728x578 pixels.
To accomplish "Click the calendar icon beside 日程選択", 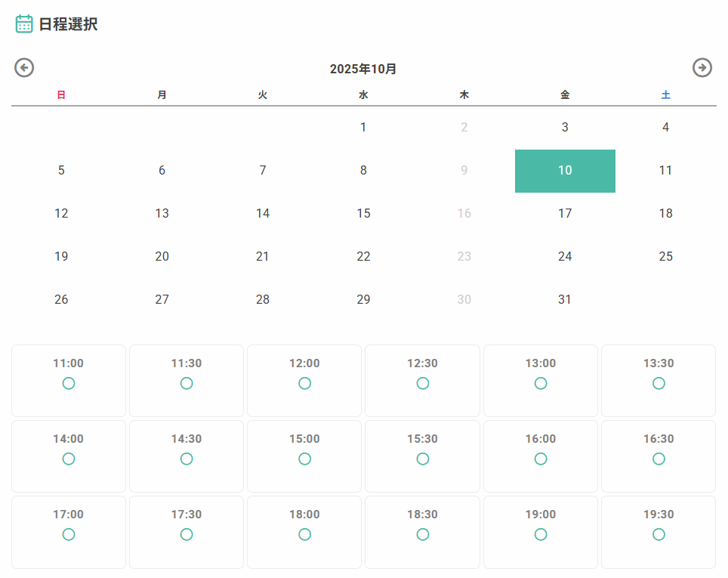I will tap(24, 24).
